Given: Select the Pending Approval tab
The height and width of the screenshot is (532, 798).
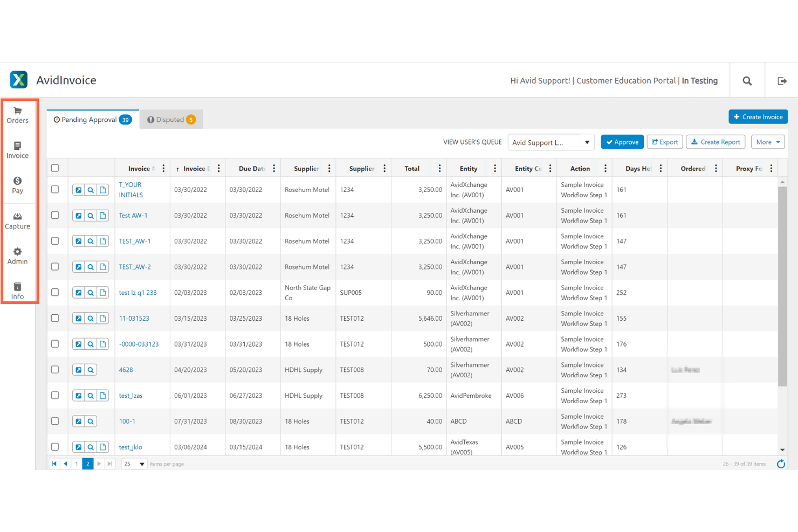Looking at the screenshot, I should (92, 119).
